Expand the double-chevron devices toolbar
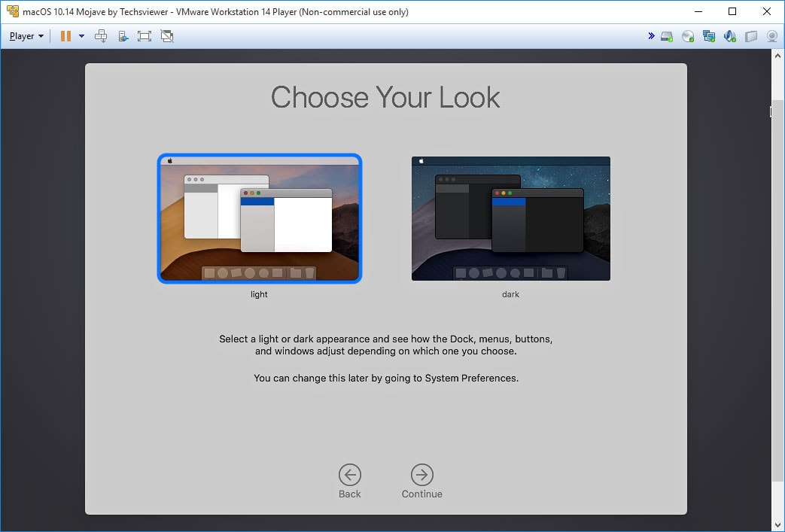 (x=651, y=36)
